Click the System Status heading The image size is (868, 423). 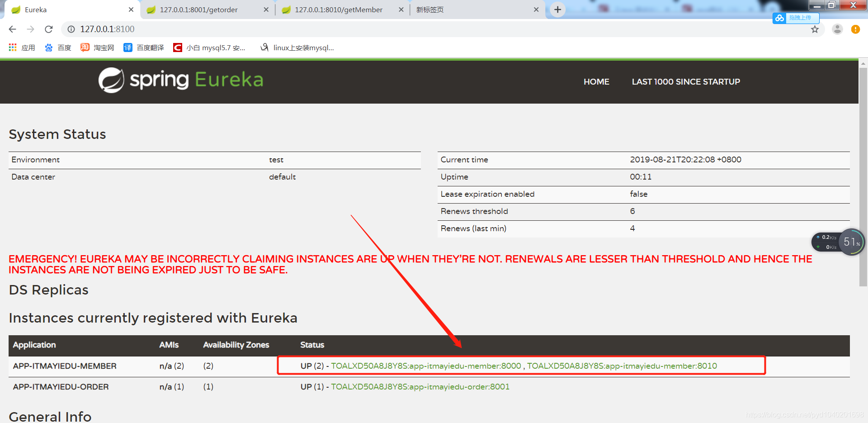(x=57, y=134)
